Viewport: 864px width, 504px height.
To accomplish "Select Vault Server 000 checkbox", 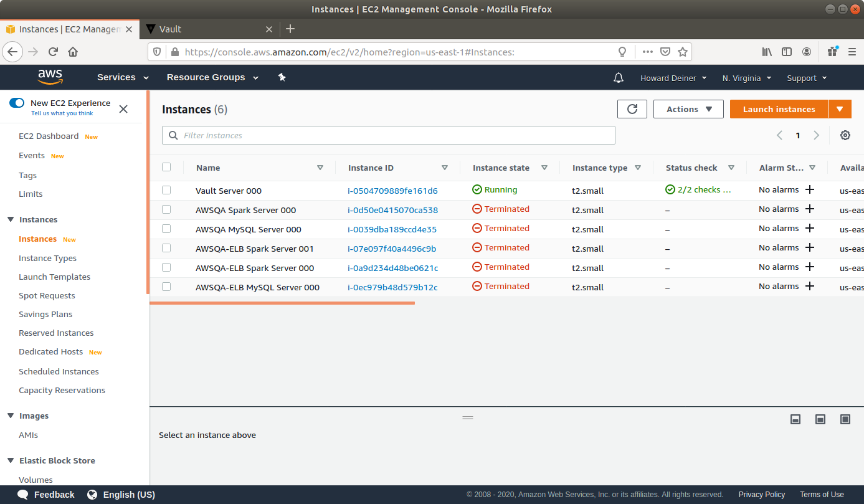I will [x=166, y=190].
